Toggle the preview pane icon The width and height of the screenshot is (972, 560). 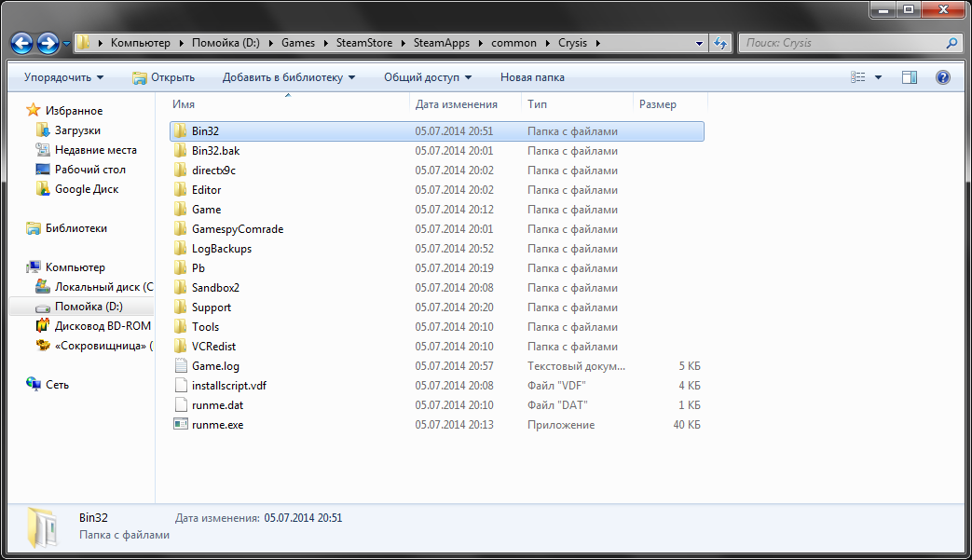point(910,77)
